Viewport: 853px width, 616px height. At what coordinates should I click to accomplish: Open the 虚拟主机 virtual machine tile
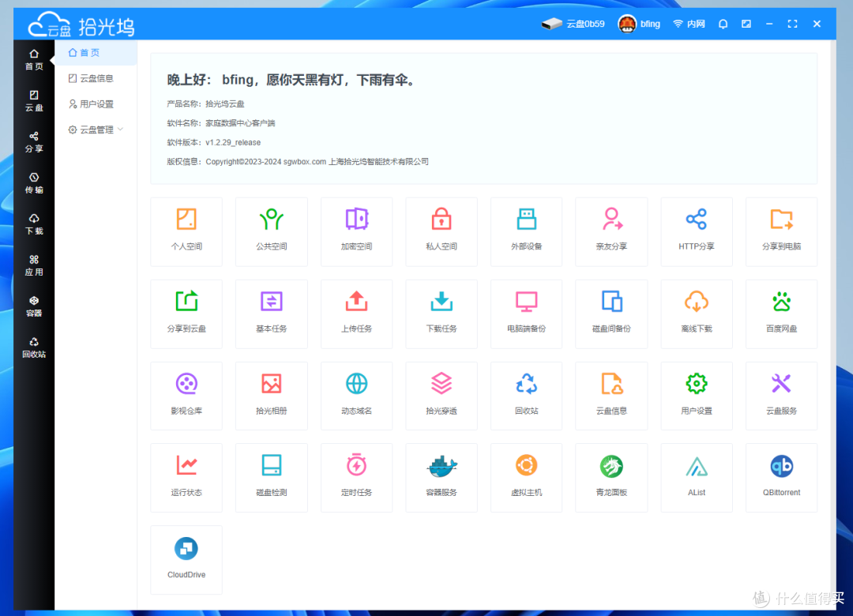coord(526,477)
